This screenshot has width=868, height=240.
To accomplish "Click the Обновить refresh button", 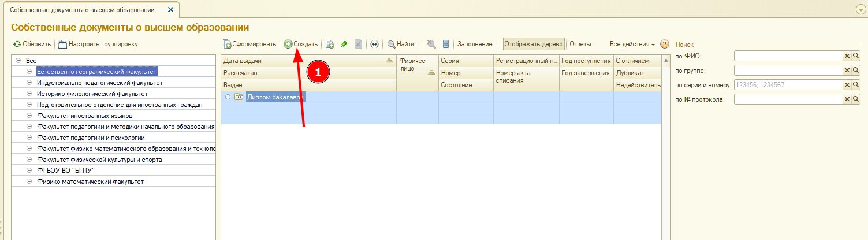I will tap(32, 44).
